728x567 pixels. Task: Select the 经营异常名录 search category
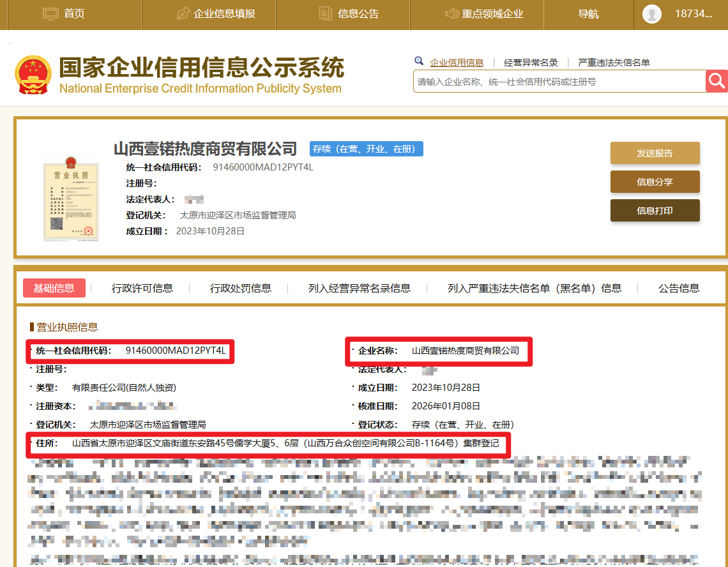(531, 63)
